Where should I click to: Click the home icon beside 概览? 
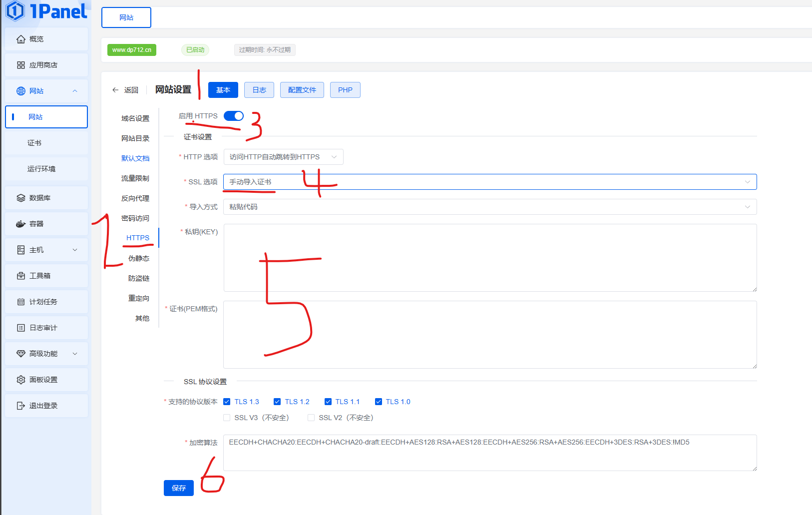(20, 39)
